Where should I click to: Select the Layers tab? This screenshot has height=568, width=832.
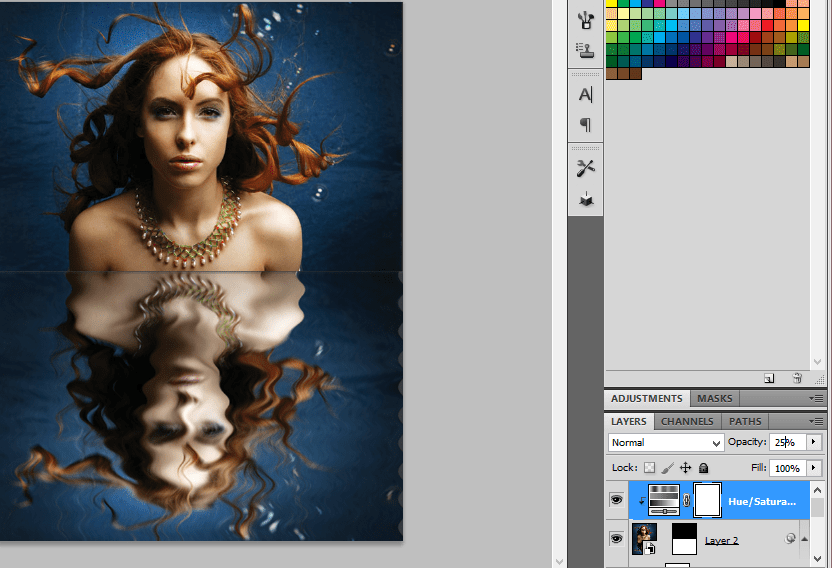pos(629,421)
